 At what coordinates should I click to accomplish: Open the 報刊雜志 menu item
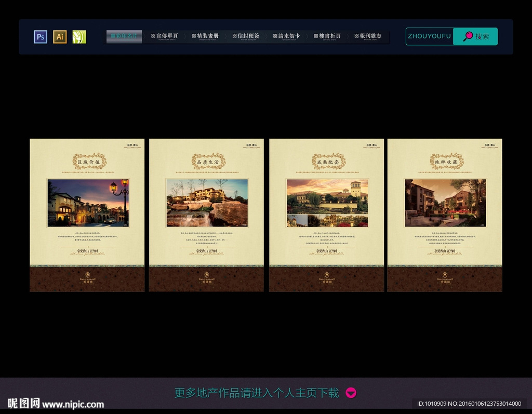click(368, 36)
